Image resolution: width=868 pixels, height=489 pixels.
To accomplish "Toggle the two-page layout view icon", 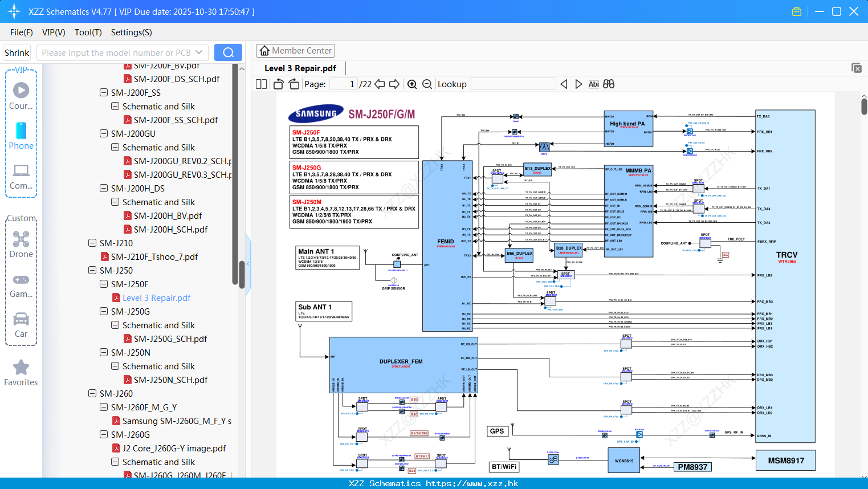I will click(x=261, y=84).
